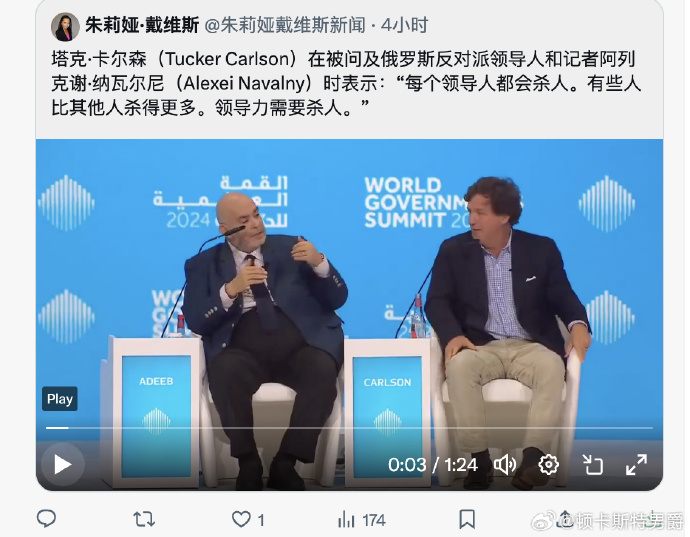The image size is (690, 537).
Task: Click the Weibo watermark share icon
Action: (565, 521)
